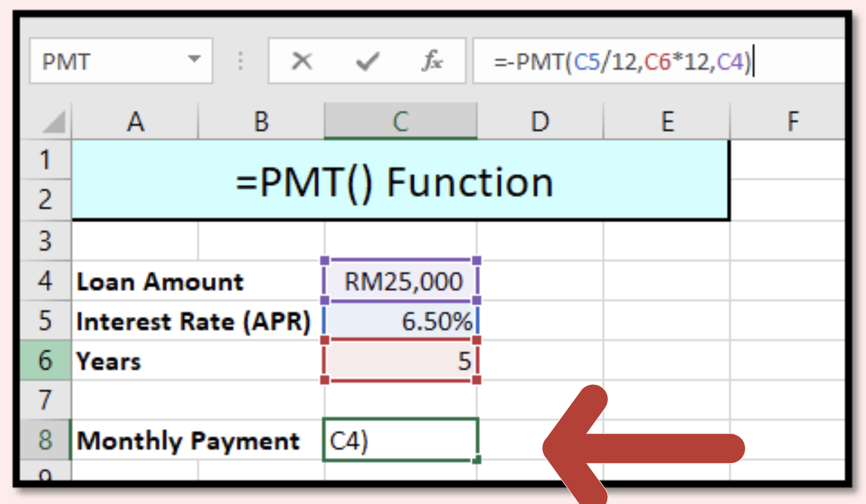This screenshot has height=504, width=866.
Task: Click the fill handle of cell C8
Action: coord(477,459)
